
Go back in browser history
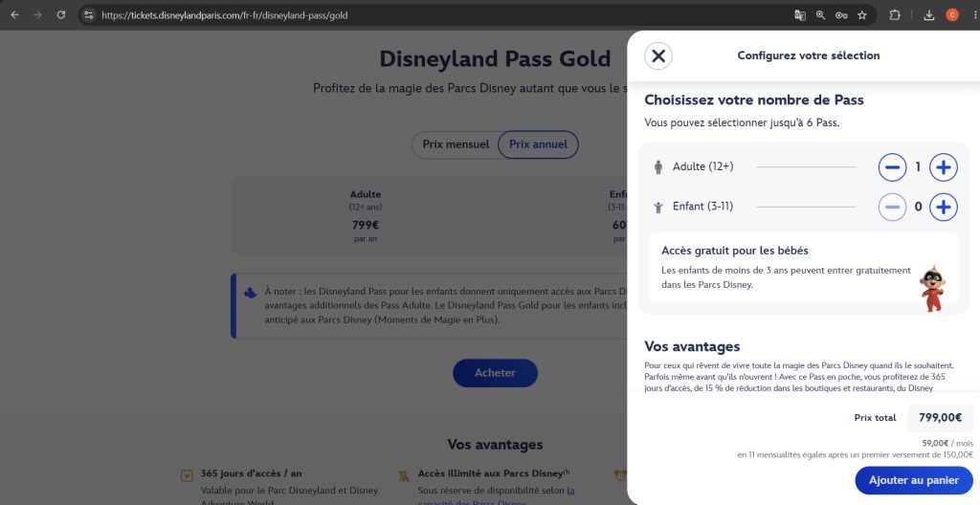(15, 15)
